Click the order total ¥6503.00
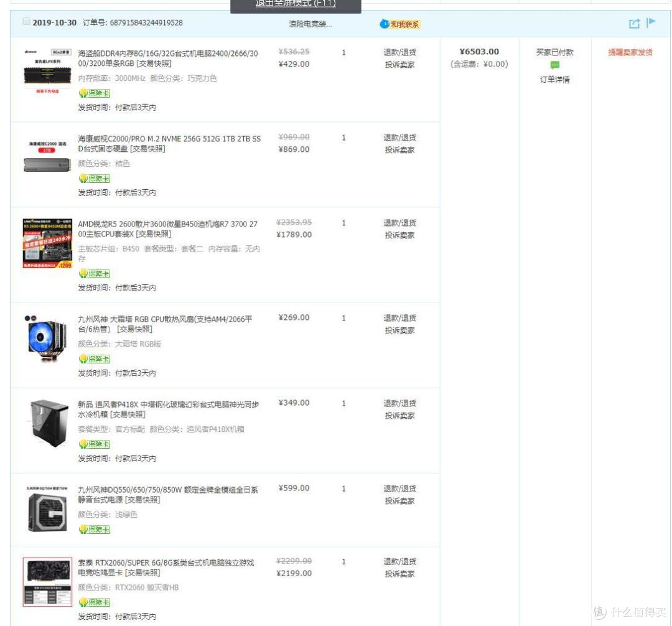 [x=479, y=52]
